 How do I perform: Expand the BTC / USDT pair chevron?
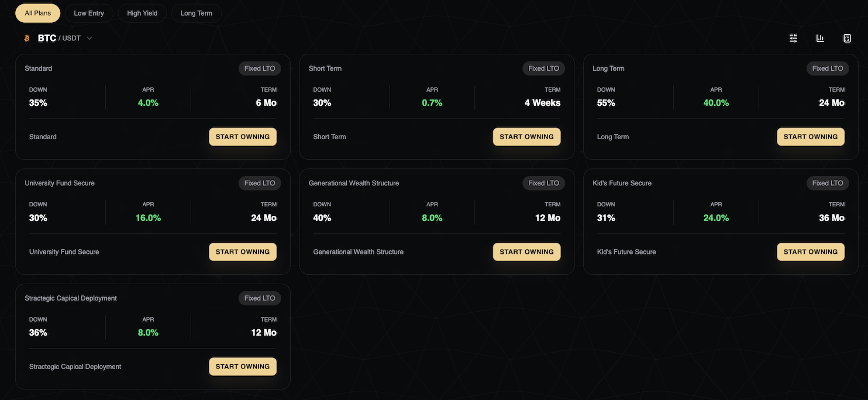click(89, 39)
